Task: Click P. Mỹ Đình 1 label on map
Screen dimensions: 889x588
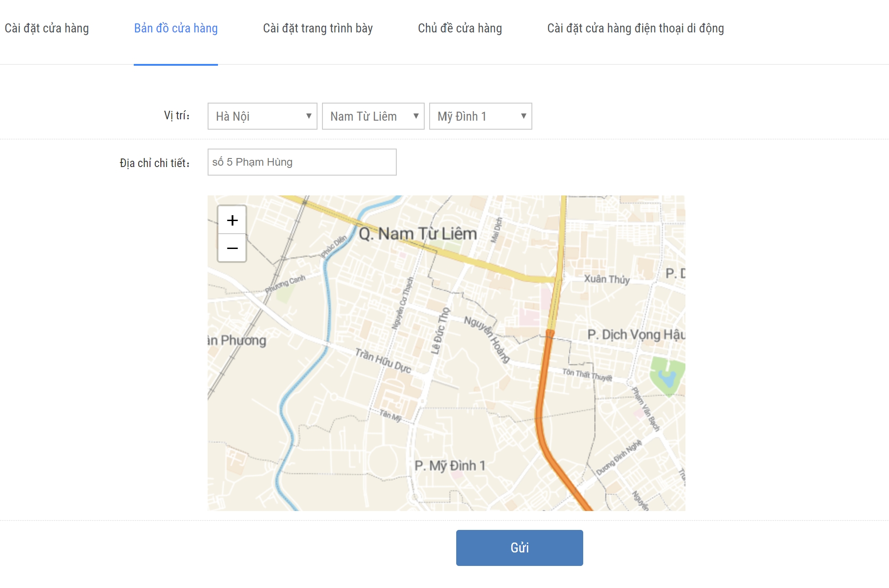Action: click(x=449, y=466)
